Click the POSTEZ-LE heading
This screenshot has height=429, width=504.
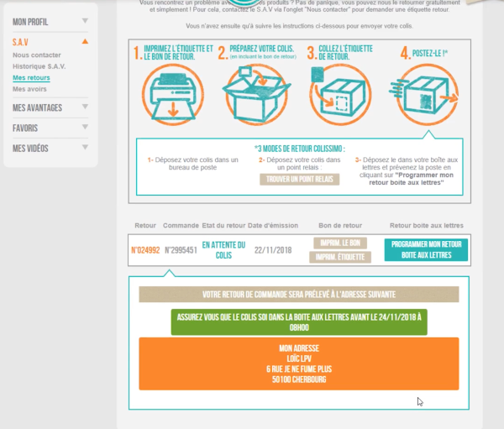point(430,54)
